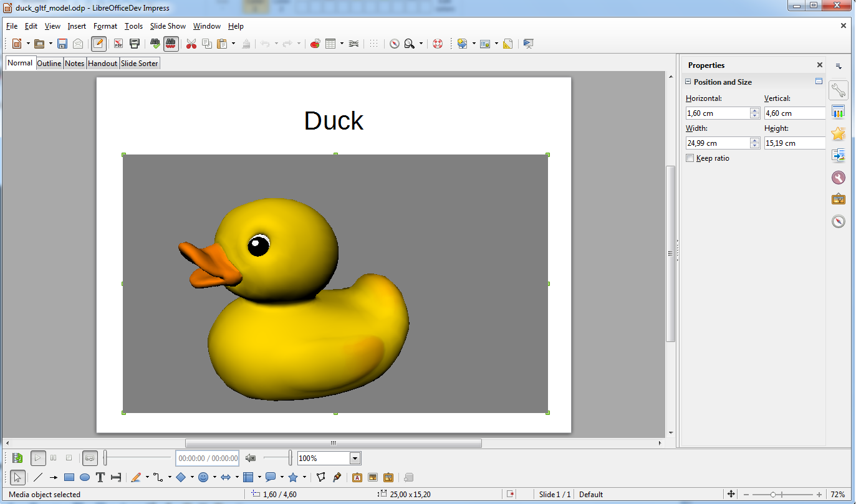Open the Navigator compass in the sidebar
This screenshot has width=856, height=504.
(x=839, y=221)
